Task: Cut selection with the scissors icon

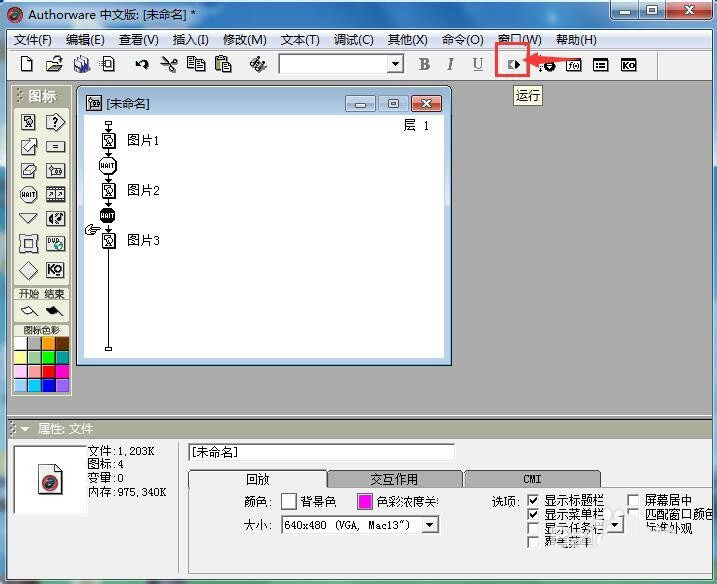Action: click(x=169, y=64)
